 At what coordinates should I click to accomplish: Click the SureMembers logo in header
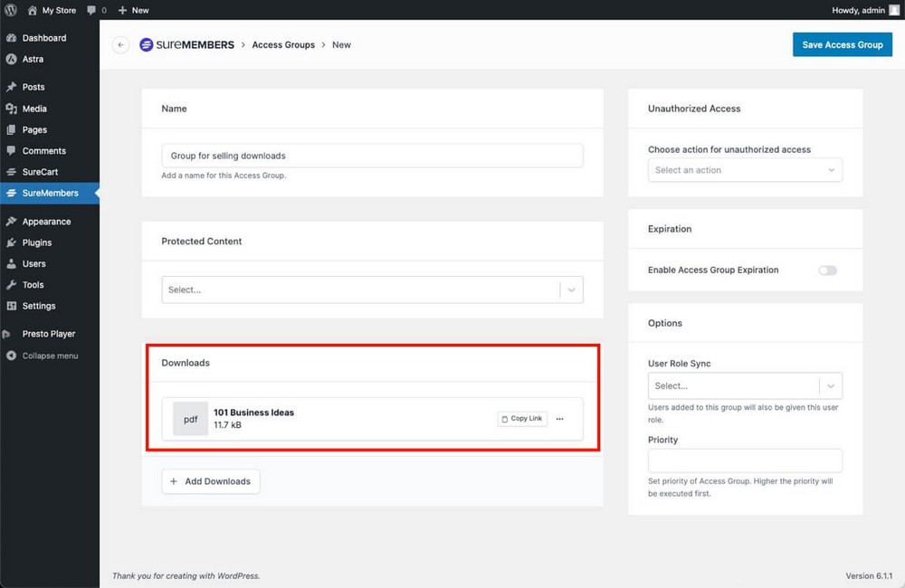[187, 44]
